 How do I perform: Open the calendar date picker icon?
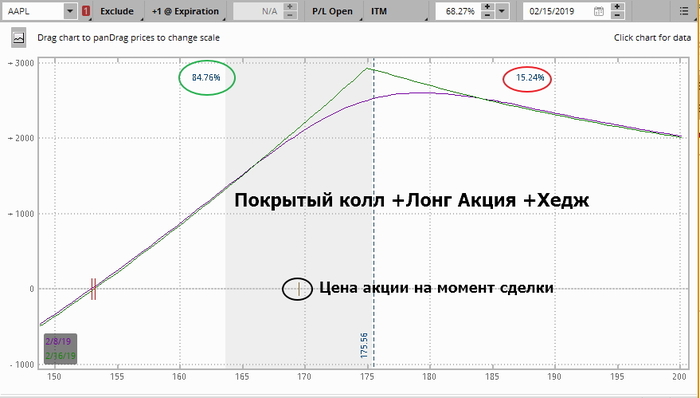pyautogui.click(x=599, y=11)
